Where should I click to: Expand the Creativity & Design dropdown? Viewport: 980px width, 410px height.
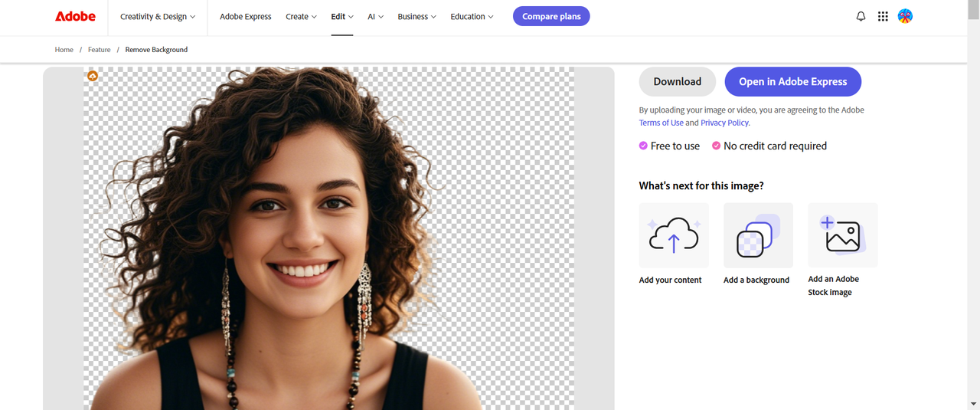[x=158, y=17]
